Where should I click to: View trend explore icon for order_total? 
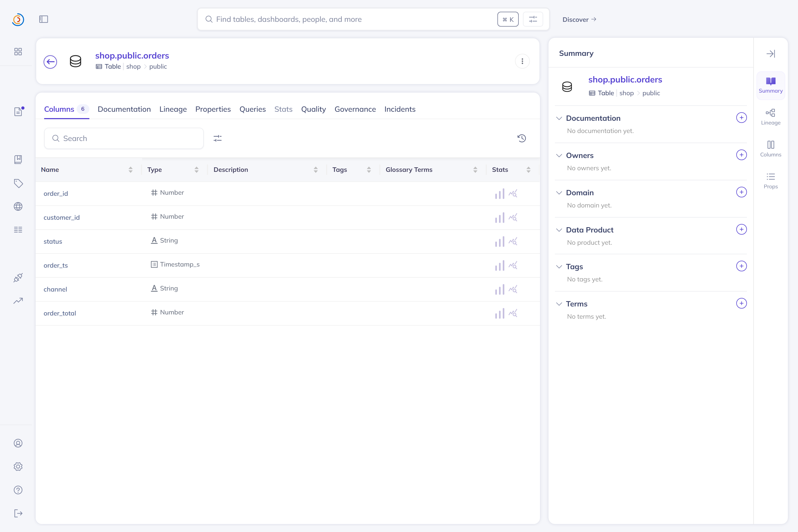click(x=513, y=313)
